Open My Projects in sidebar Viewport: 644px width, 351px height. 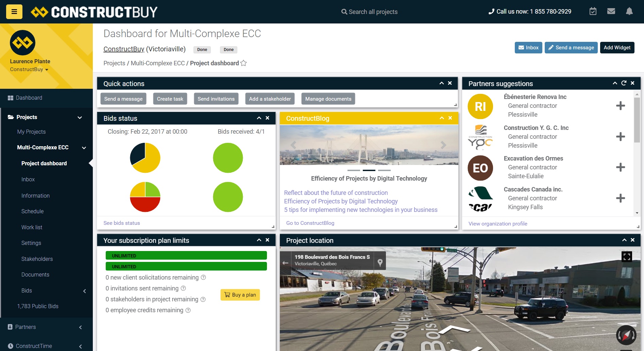pos(31,132)
